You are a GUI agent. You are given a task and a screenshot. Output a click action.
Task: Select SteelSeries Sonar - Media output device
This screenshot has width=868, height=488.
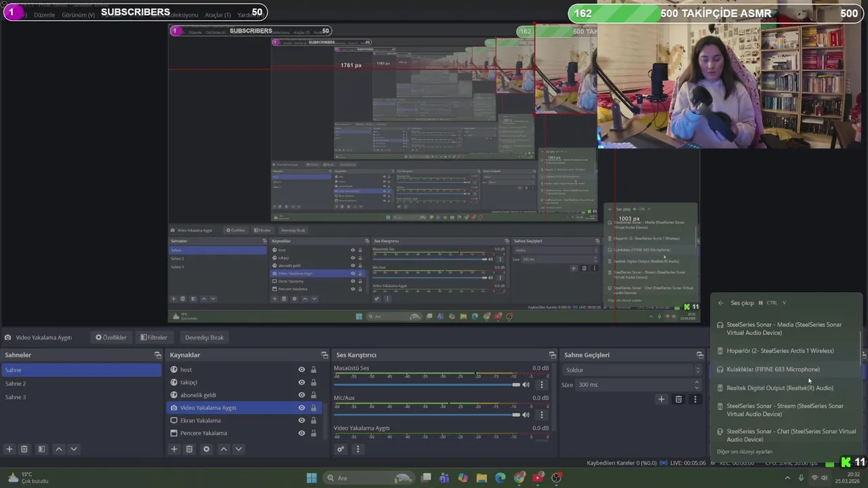click(x=785, y=329)
